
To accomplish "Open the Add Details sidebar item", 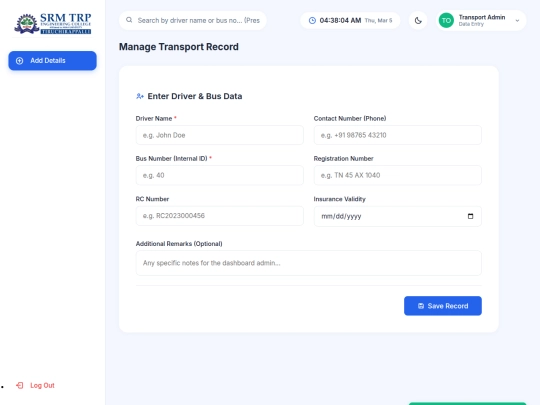I will coord(52,61).
